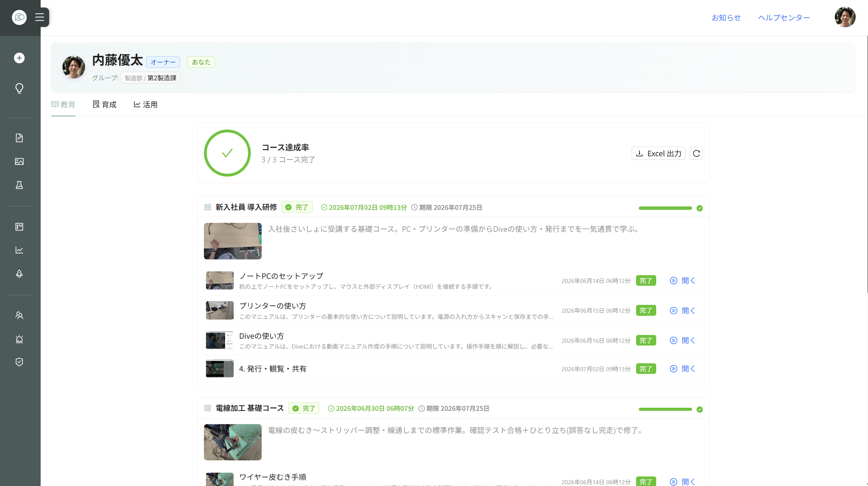This screenshot has width=868, height=486.
Task: Open the line chart icon in sidebar
Action: 19,250
